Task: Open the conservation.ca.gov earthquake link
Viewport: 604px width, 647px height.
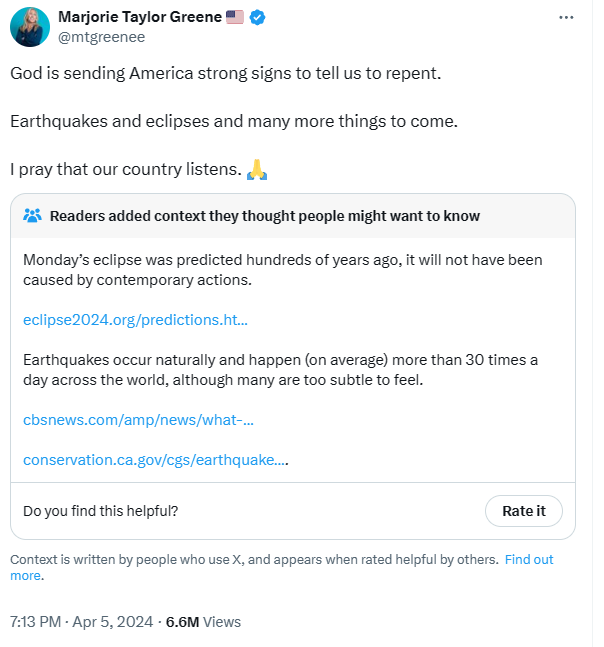Action: coord(156,460)
